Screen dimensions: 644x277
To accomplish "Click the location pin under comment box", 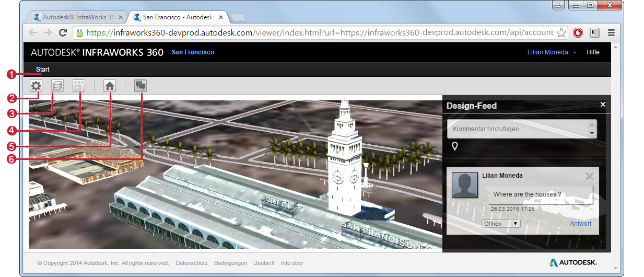I will pyautogui.click(x=455, y=146).
